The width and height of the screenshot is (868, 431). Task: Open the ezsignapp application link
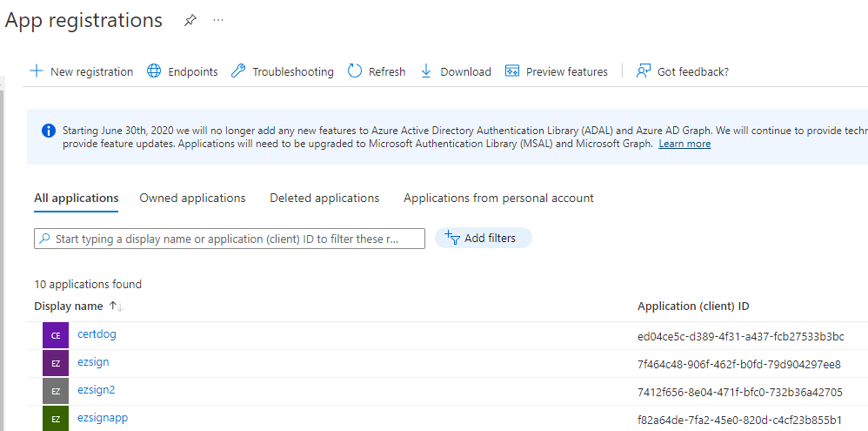point(103,418)
